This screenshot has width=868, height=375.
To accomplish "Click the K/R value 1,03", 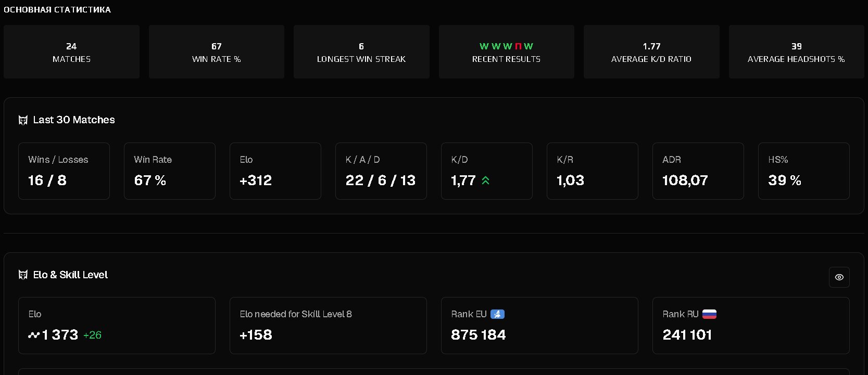I will pos(571,180).
